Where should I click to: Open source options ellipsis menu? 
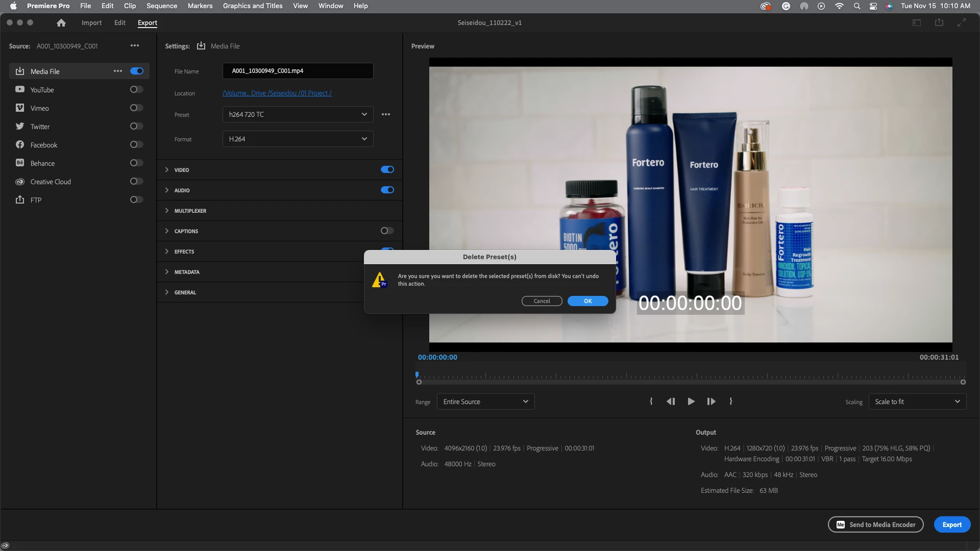point(135,45)
